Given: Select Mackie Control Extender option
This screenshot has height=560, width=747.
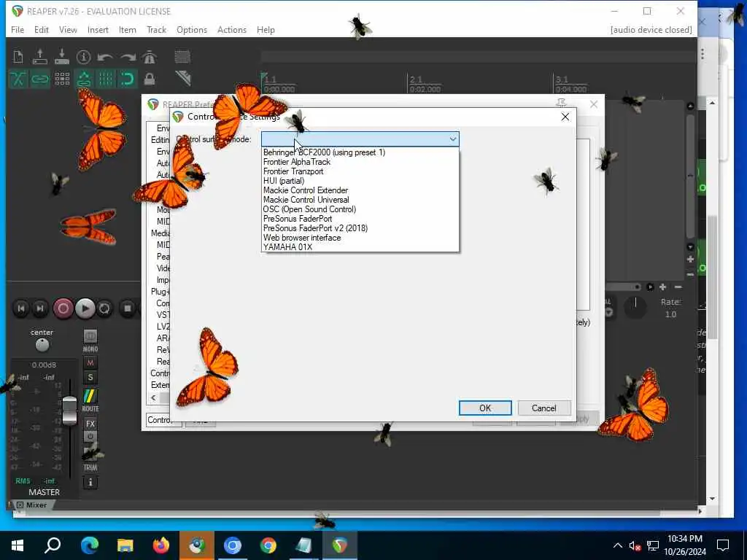Looking at the screenshot, I should [x=360, y=190].
